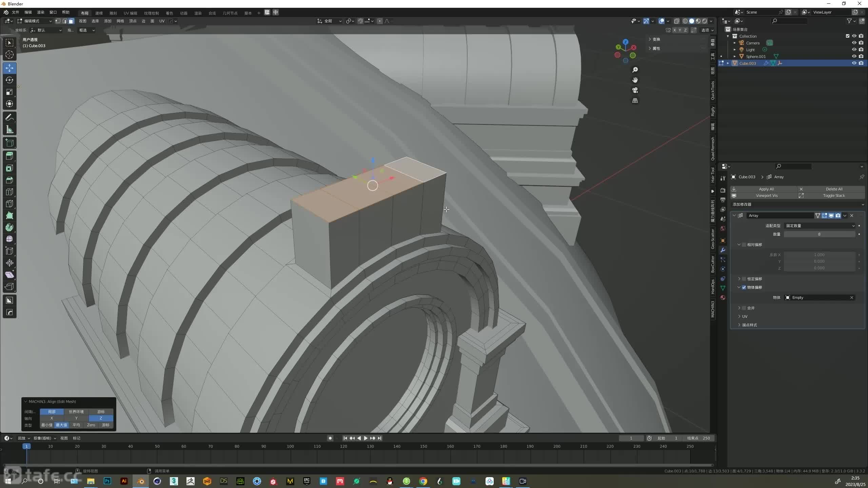Select the Knife tool
This screenshot has height=488, width=868.
(9, 204)
